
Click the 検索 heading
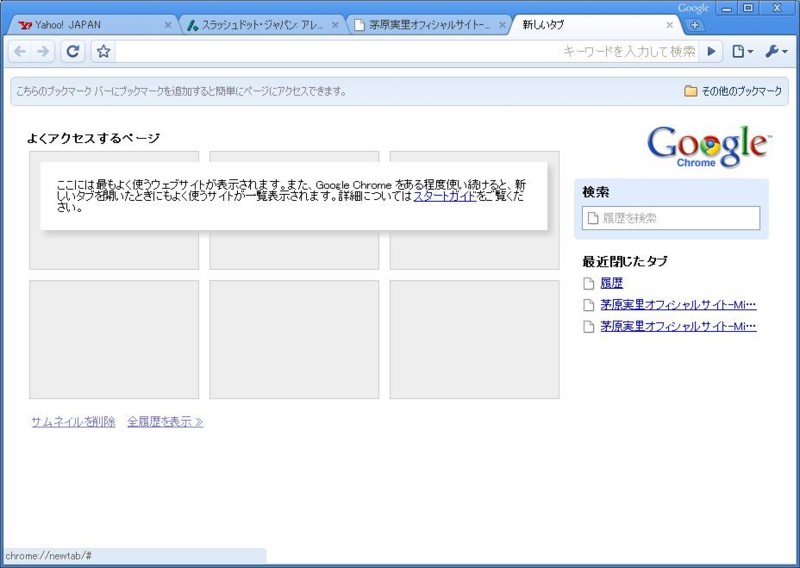pyautogui.click(x=595, y=192)
